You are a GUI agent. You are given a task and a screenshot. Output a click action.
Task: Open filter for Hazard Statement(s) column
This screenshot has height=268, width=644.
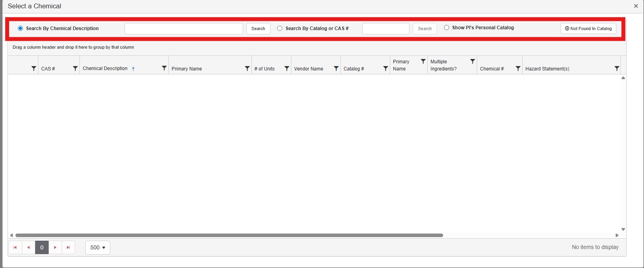[617, 68]
